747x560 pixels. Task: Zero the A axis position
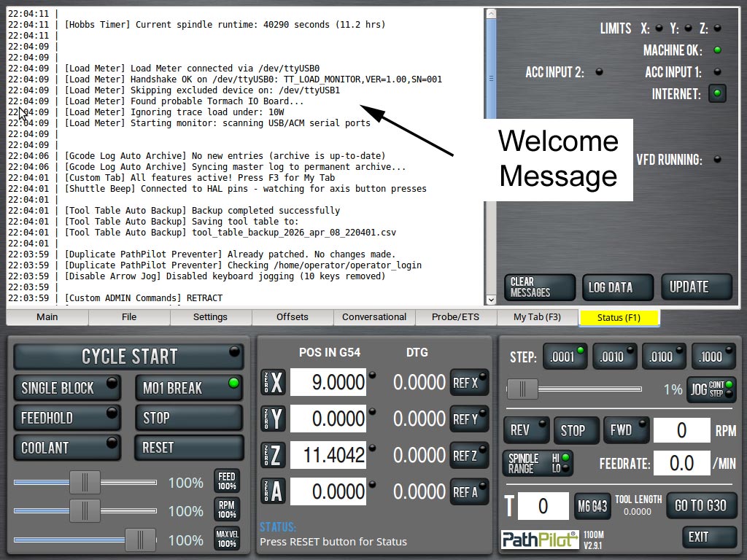click(274, 491)
